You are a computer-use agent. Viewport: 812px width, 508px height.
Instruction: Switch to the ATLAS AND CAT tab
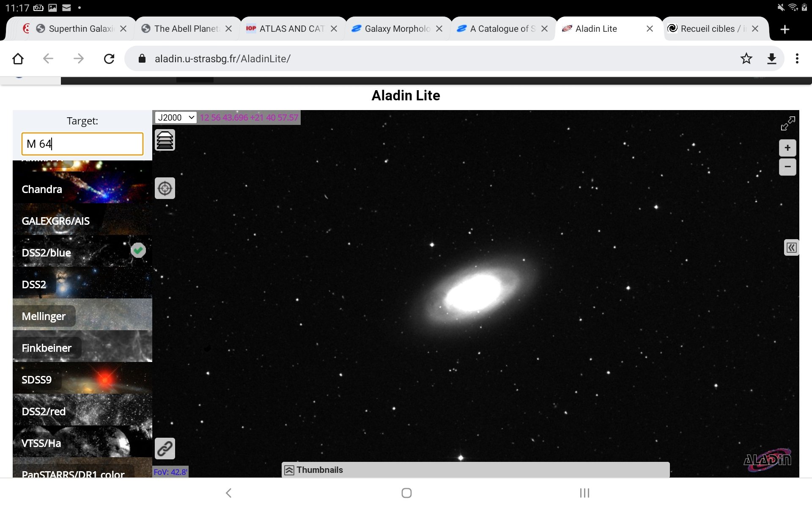292,29
